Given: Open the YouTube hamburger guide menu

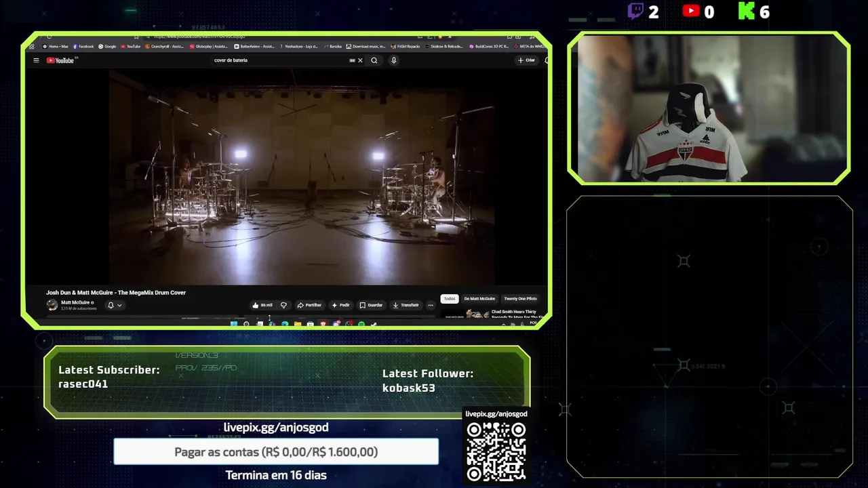Looking at the screenshot, I should pyautogui.click(x=36, y=60).
